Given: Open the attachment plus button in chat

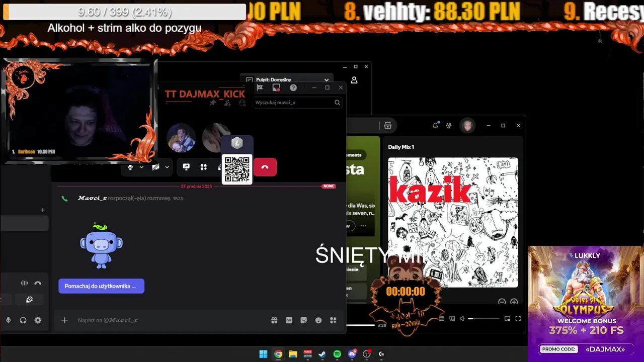Looking at the screenshot, I should [64, 320].
